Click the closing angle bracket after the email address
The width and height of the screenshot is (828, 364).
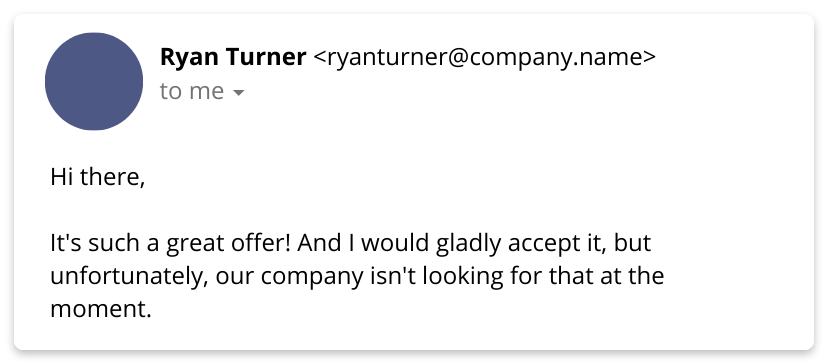(649, 58)
